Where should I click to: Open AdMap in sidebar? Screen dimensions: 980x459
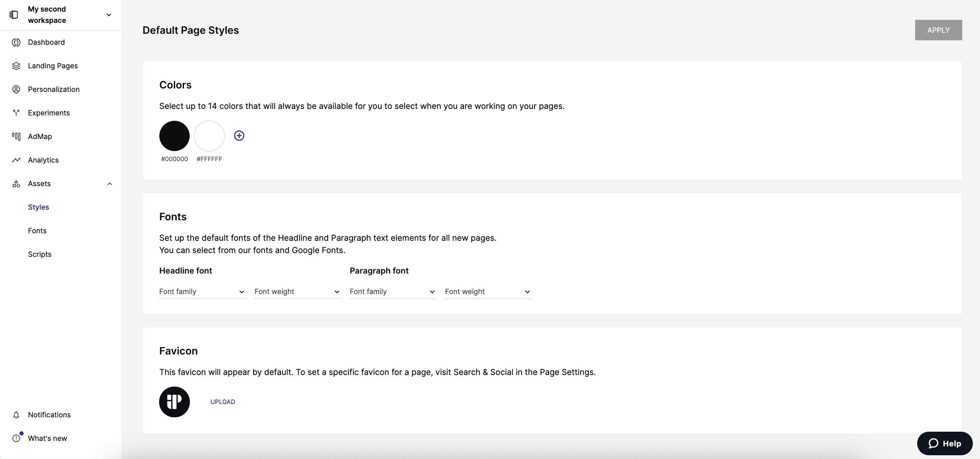(40, 137)
